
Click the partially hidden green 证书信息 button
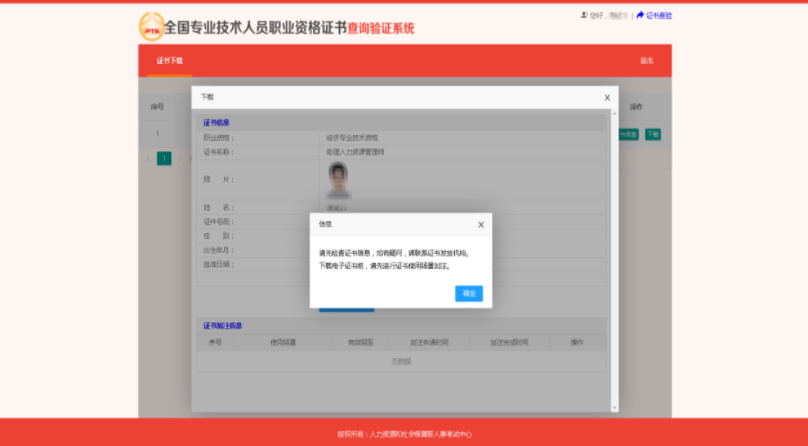629,134
